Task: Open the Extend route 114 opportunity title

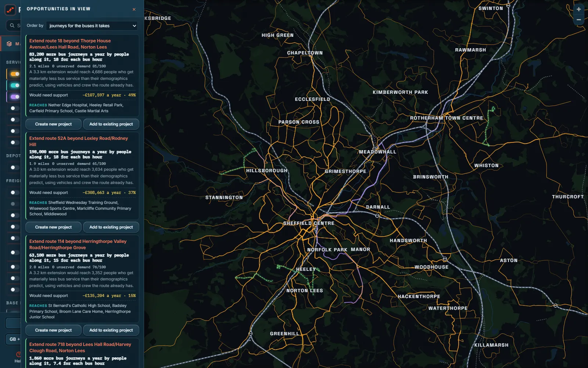Action: tap(78, 244)
